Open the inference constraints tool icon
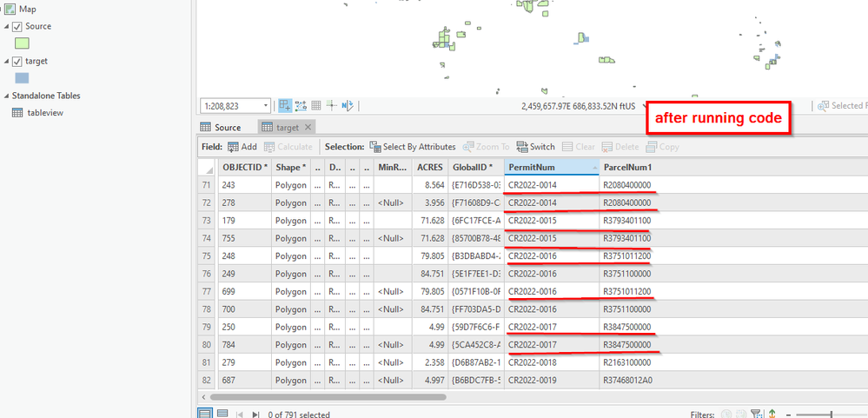Image resolution: width=868 pixels, height=418 pixels. coord(301,105)
